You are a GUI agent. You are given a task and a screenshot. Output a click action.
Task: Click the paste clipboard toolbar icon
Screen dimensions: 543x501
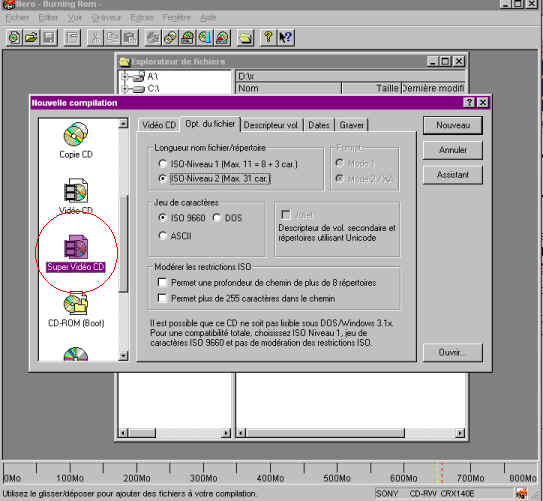pyautogui.click(x=130, y=37)
